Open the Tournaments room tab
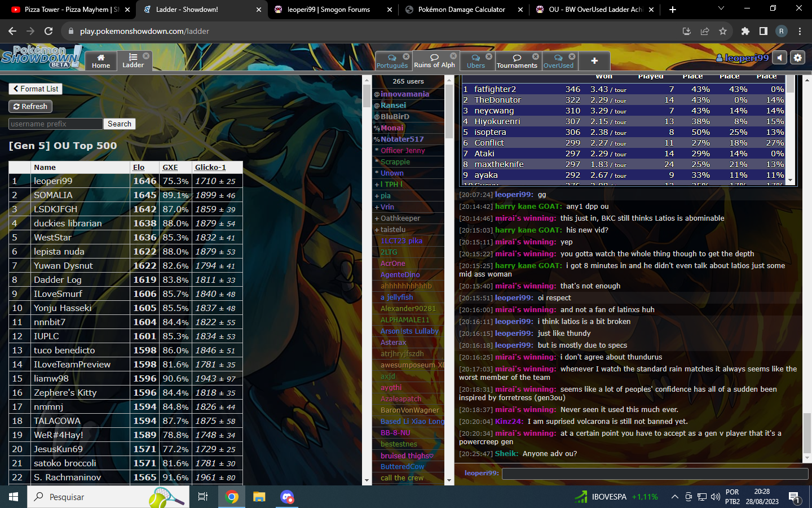The image size is (812, 508). 517,61
